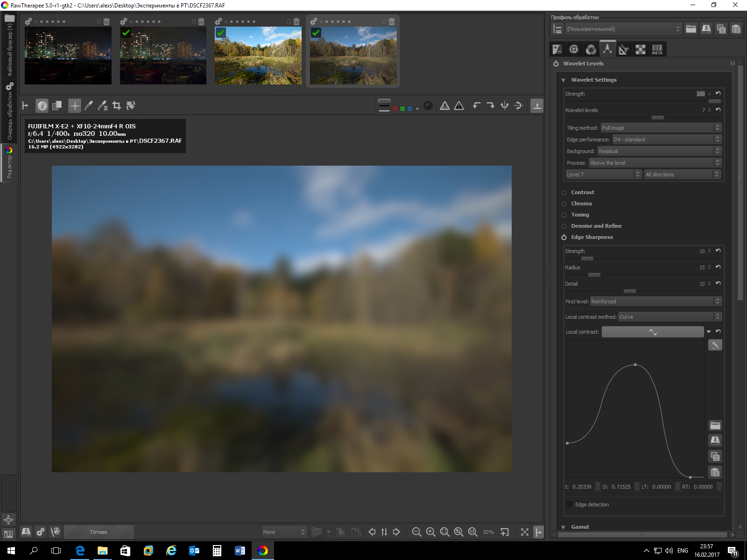The image size is (747, 560).
Task: Adjust Edge Sharpness Strength slider
Action: (x=587, y=259)
